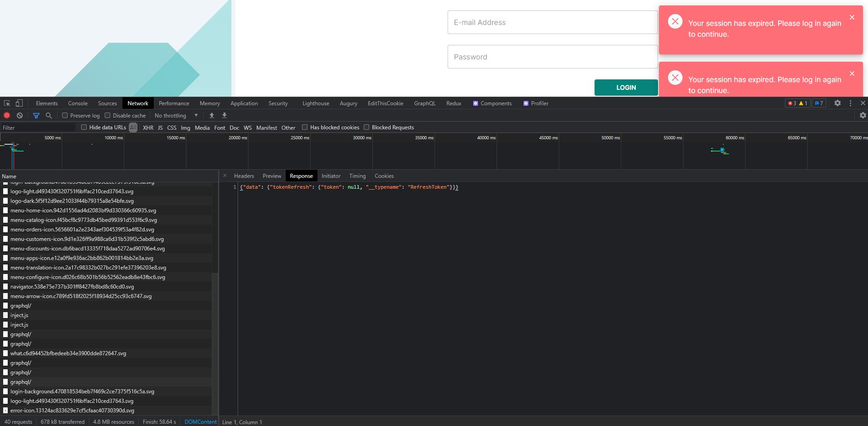
Task: Open network search magnifier icon
Action: click(x=49, y=116)
